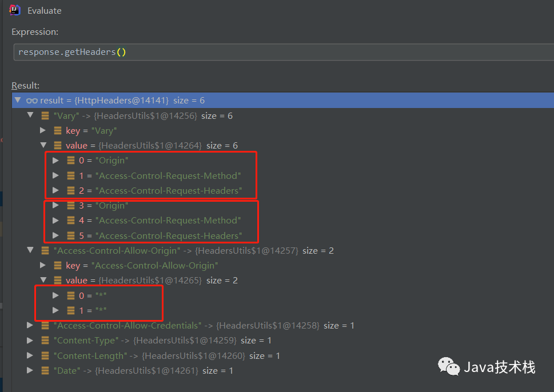554x392 pixels.
Task: Click the icon beside key = "Access-Control-Allow-Origin"
Action: 57,266
